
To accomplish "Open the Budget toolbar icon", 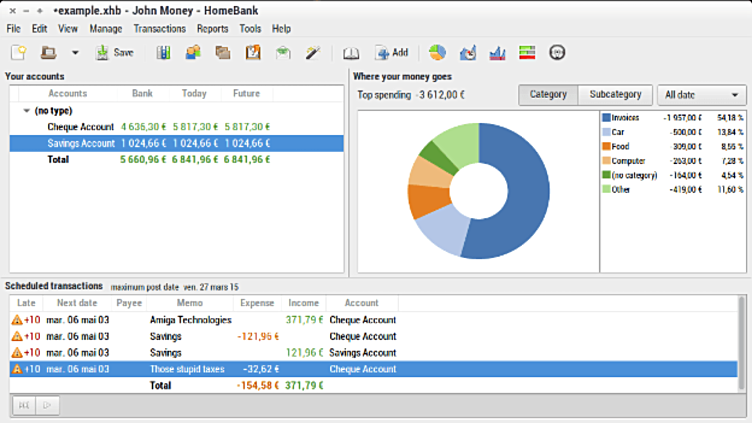I will [284, 52].
